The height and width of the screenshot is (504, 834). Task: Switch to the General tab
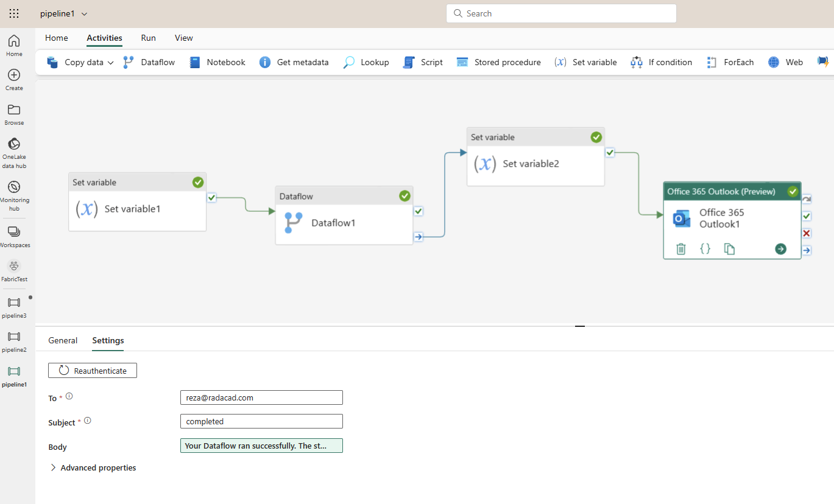coord(63,340)
